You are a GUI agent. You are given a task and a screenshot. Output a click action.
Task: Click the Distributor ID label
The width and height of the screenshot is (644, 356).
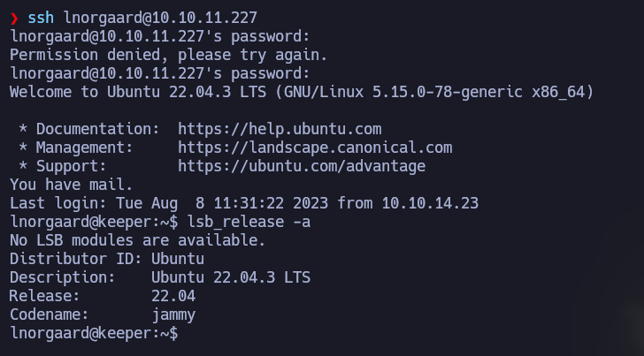(76, 259)
